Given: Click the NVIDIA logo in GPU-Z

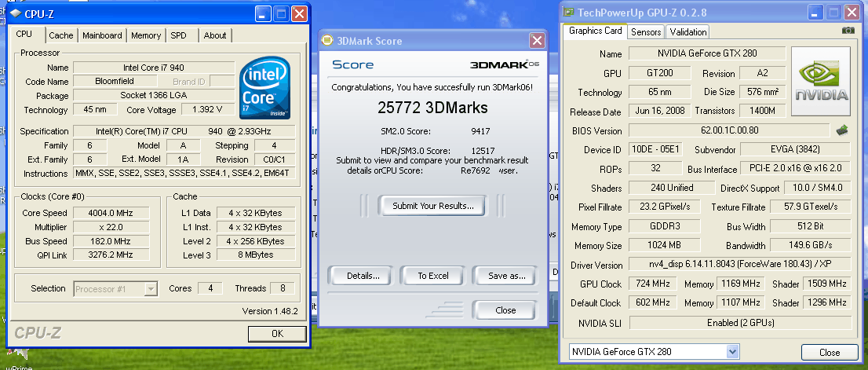Looking at the screenshot, I should (x=820, y=82).
